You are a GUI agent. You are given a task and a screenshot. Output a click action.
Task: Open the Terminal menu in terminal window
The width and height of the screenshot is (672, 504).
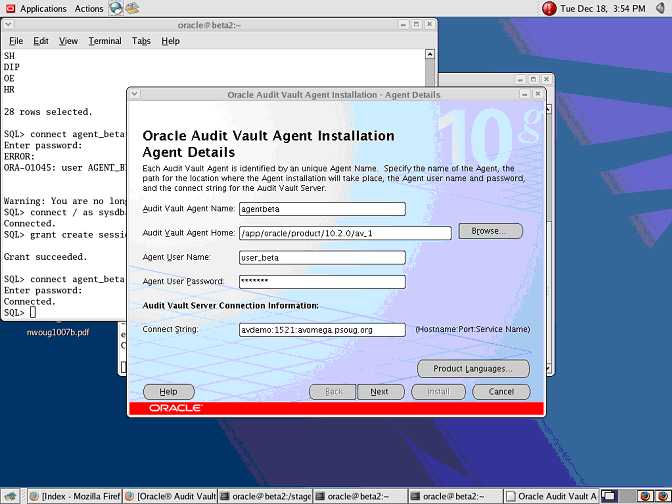point(105,41)
